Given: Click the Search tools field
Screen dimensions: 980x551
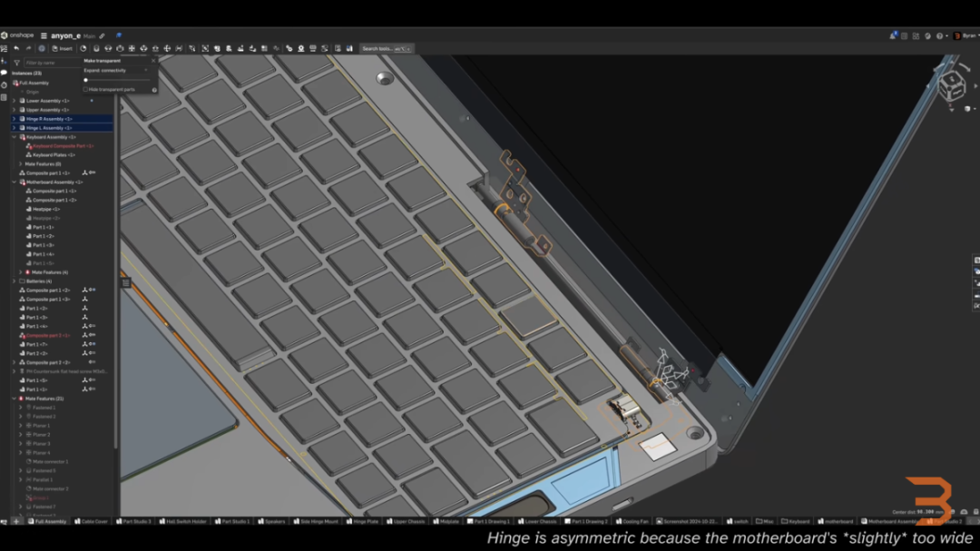Looking at the screenshot, I should pos(387,49).
